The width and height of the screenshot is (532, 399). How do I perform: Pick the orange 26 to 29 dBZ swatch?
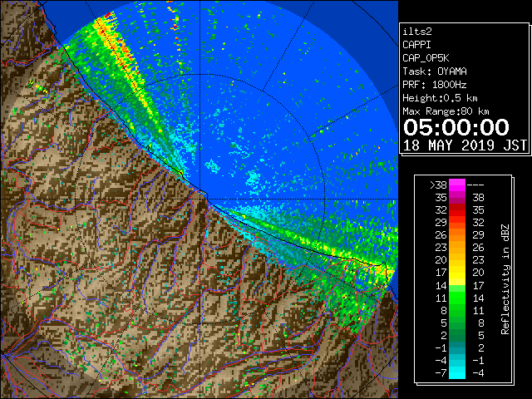(457, 235)
